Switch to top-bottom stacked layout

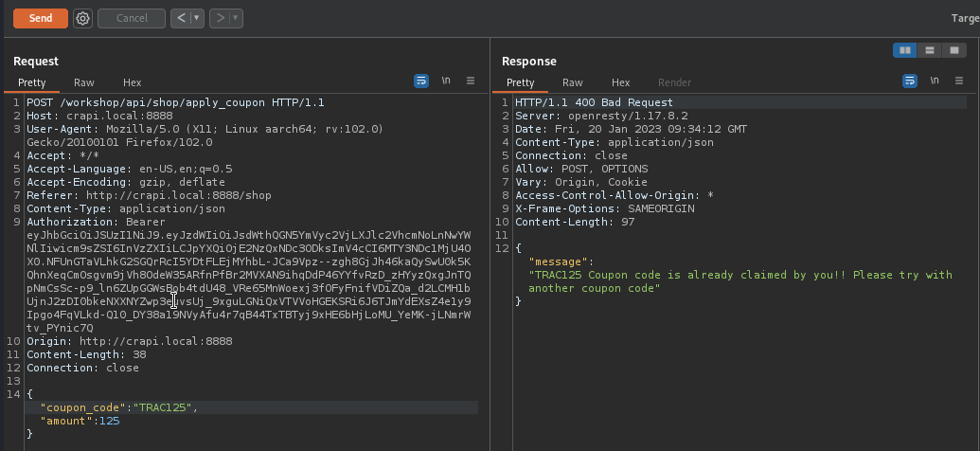[x=930, y=50]
